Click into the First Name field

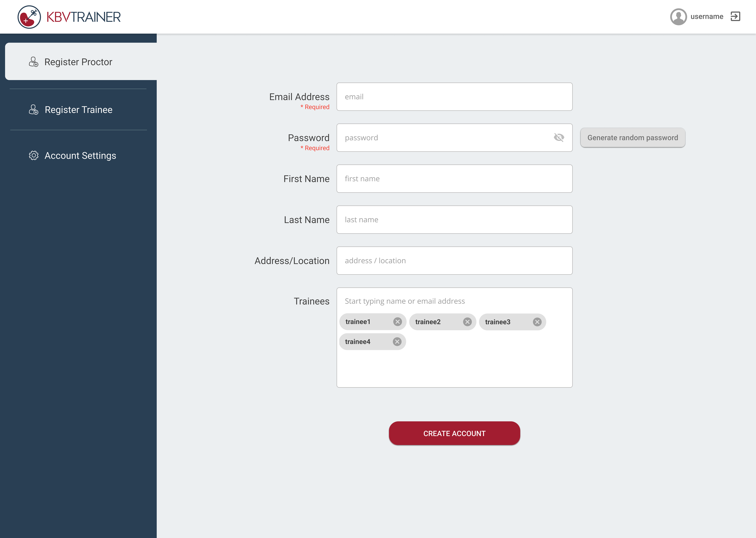pos(454,178)
